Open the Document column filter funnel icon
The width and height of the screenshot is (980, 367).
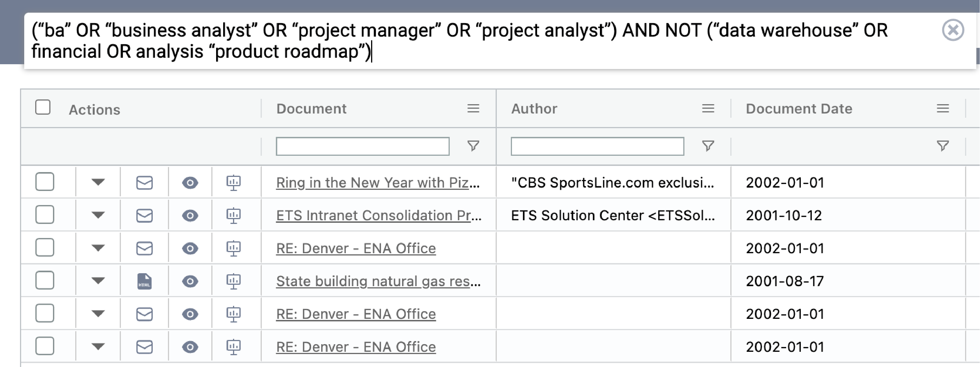[x=473, y=146]
